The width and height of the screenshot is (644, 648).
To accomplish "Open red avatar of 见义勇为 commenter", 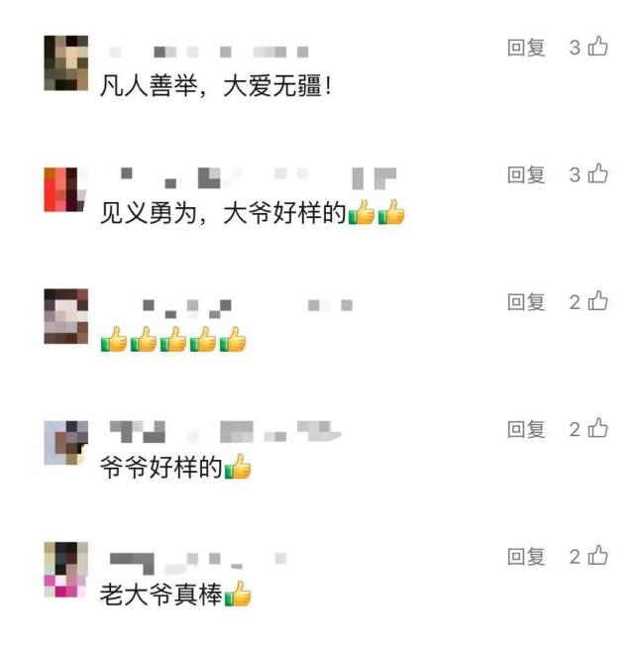I will (x=66, y=189).
